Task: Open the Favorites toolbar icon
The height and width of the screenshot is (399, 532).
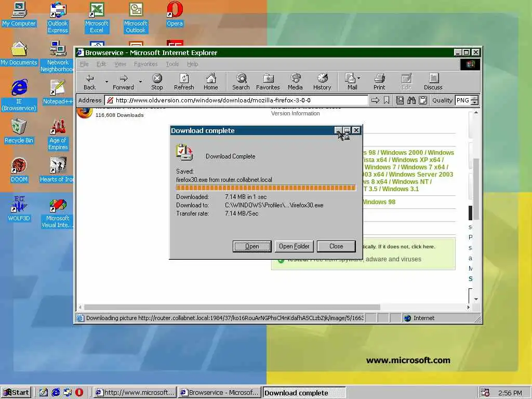Action: point(268,82)
